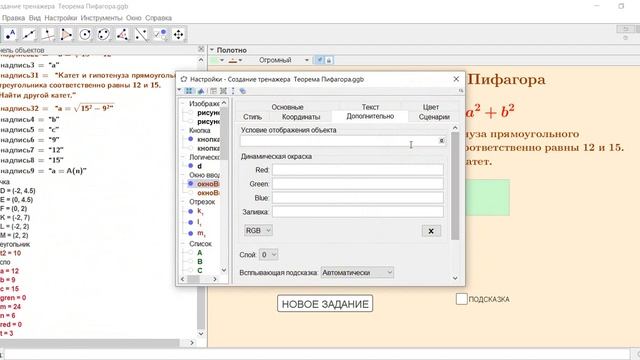
Task: Select the Reflect about Line tool
Action: tap(141, 35)
